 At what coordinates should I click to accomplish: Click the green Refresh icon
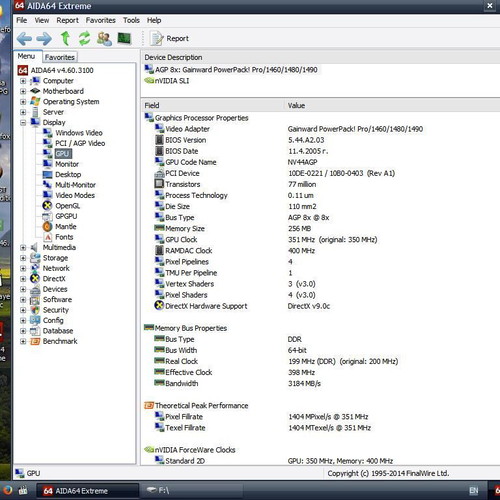(x=84, y=38)
